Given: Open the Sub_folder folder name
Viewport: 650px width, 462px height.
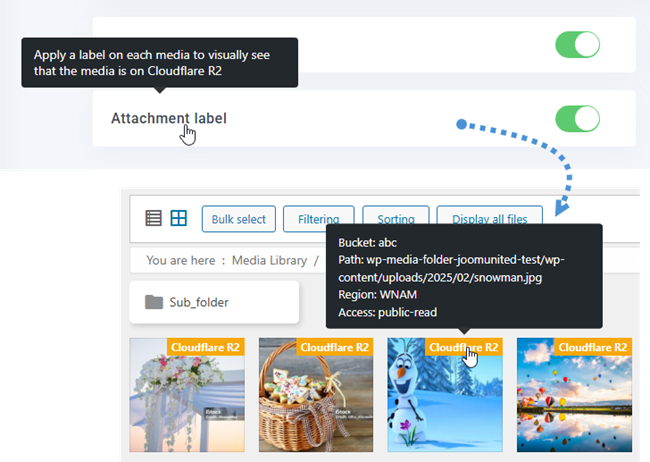Looking at the screenshot, I should [x=202, y=302].
